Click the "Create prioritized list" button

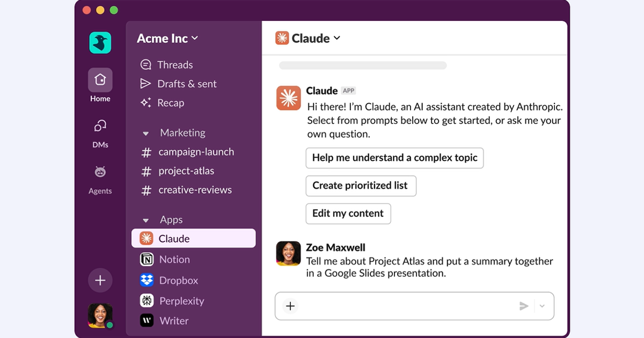[361, 186]
